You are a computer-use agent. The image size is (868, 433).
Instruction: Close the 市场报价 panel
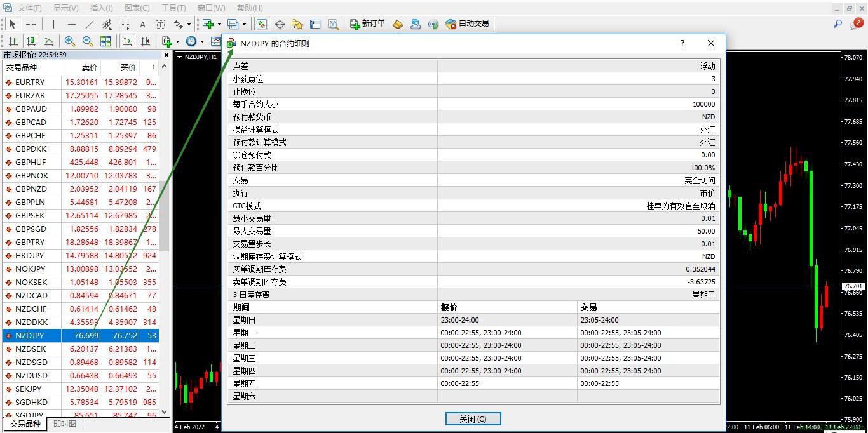(166, 55)
